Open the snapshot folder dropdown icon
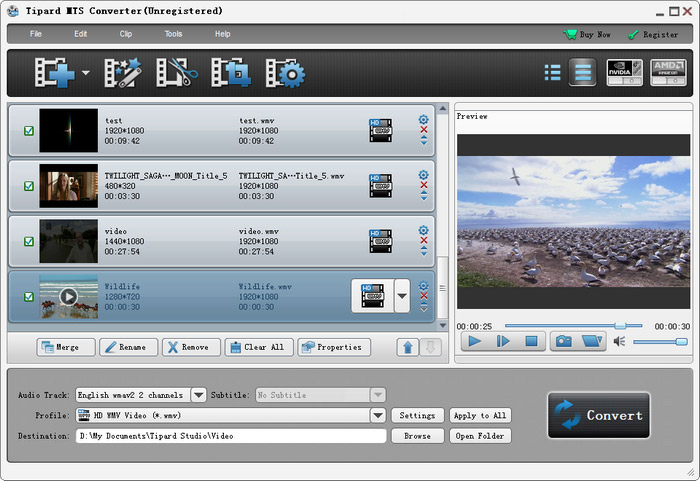The image size is (700, 481). [x=592, y=342]
